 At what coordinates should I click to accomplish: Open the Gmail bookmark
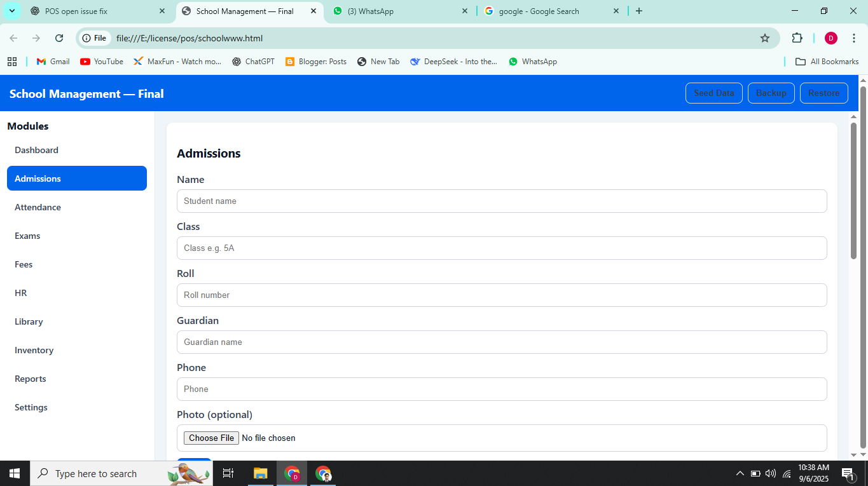click(53, 62)
